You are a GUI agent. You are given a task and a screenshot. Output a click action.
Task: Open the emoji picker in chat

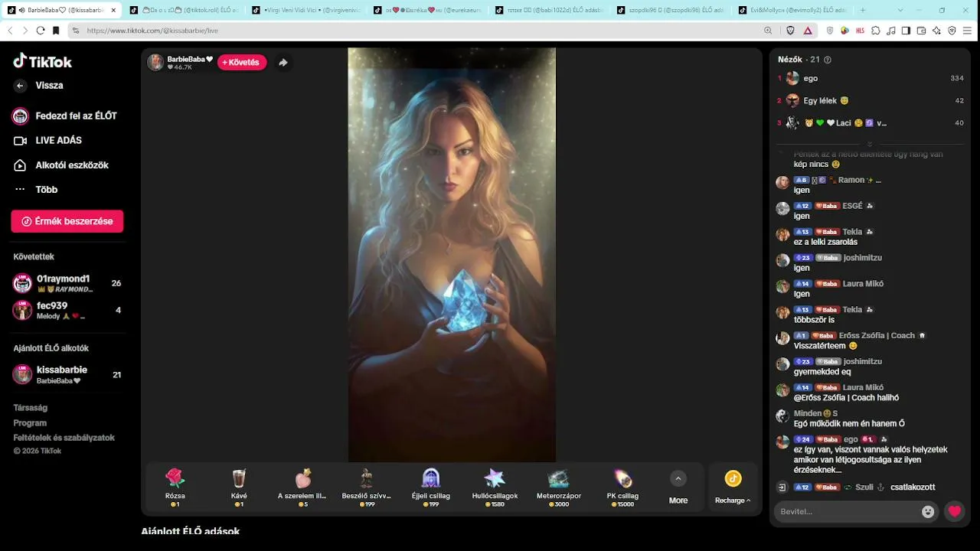pyautogui.click(x=928, y=512)
